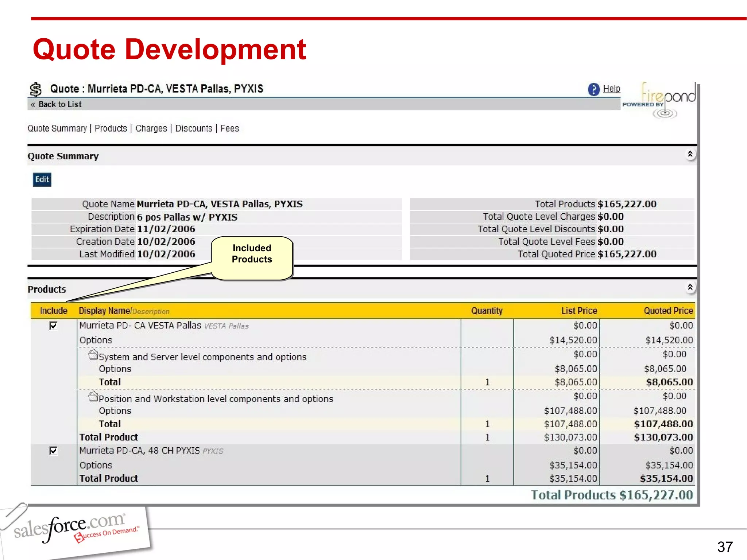Click the blue Help question mark icon
This screenshot has width=747, height=560.
pos(593,89)
